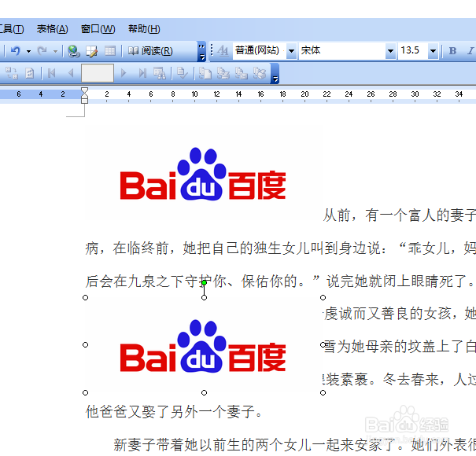Click the text "从前，有一个富人的妻子"
476x456 pixels.
pos(399,215)
